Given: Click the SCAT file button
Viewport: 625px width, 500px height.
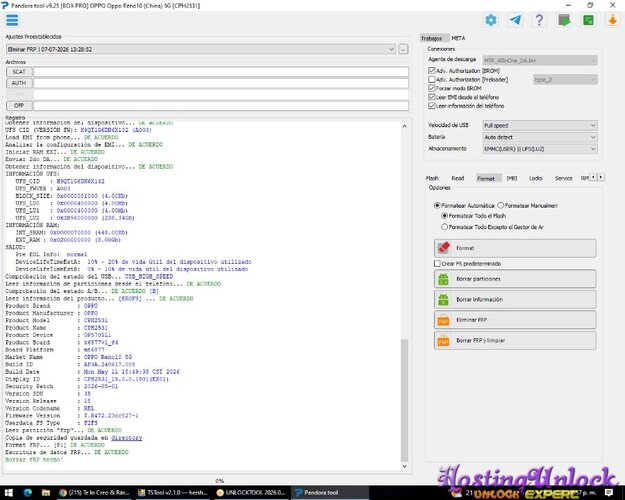Looking at the screenshot, I should pos(19,72).
